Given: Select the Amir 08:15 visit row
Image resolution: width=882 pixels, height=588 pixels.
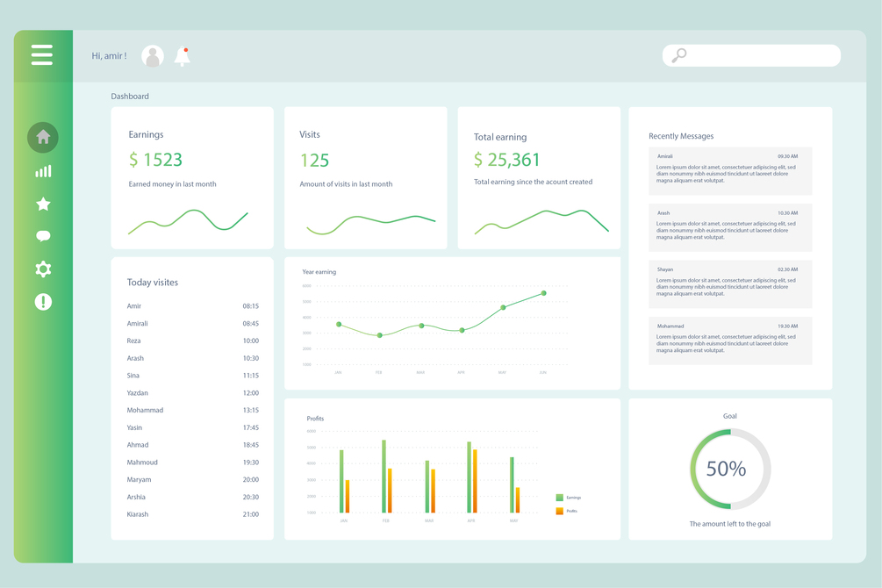Looking at the screenshot, I should click(x=193, y=306).
